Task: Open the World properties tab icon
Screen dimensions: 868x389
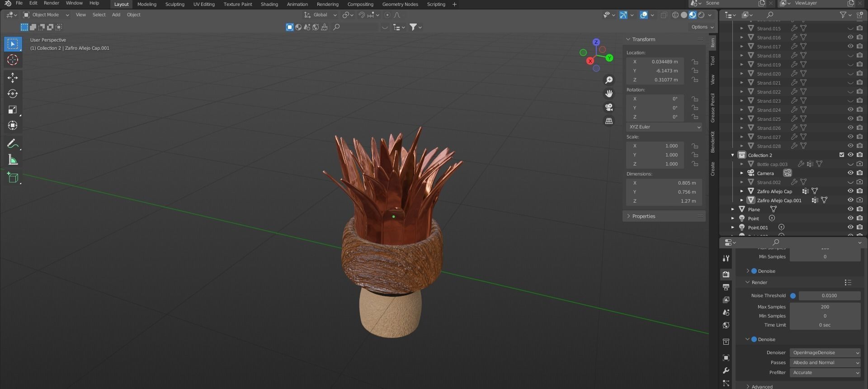Action: pyautogui.click(x=726, y=325)
